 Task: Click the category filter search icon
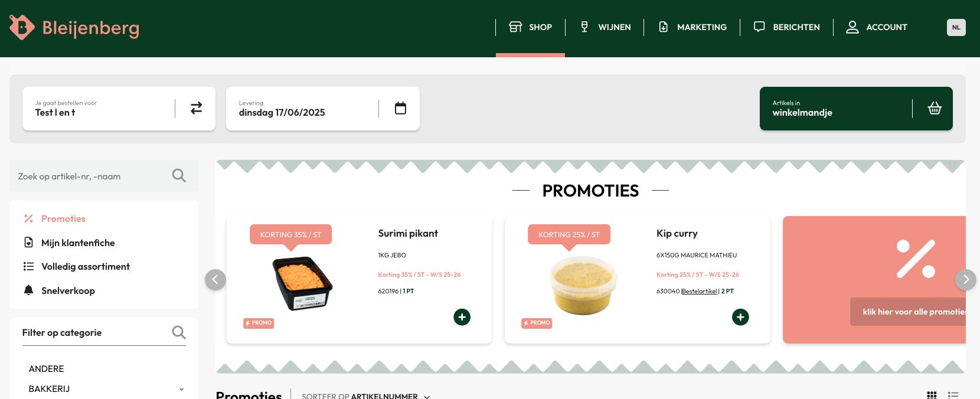[179, 332]
